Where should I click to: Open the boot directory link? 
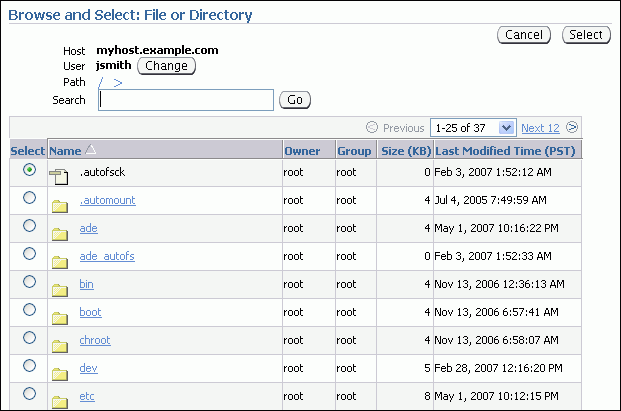tap(90, 312)
